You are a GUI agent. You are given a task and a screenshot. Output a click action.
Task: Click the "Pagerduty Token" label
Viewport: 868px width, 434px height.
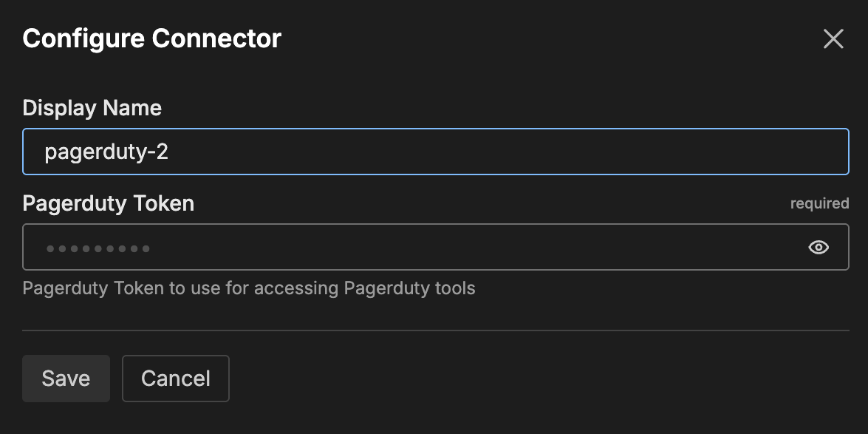[x=109, y=203]
